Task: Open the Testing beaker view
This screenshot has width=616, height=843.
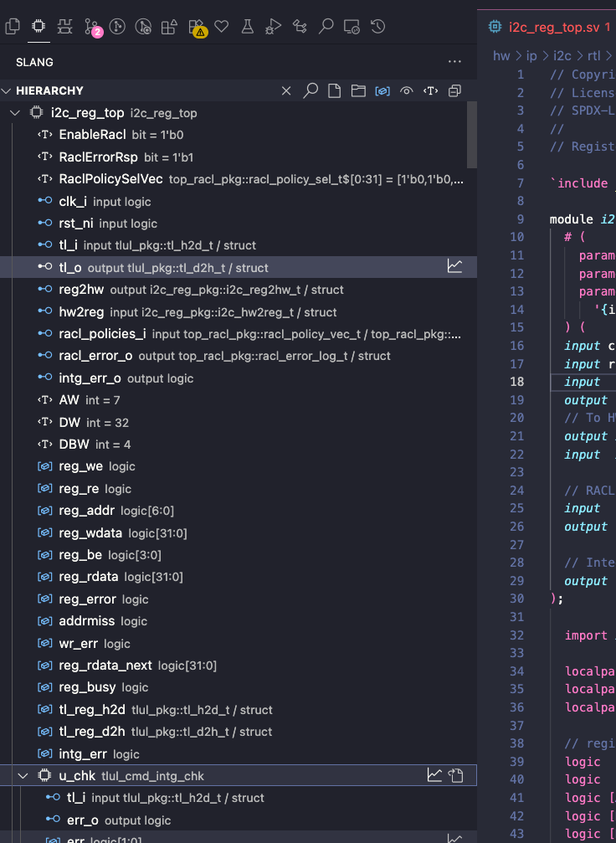Action: pyautogui.click(x=247, y=27)
